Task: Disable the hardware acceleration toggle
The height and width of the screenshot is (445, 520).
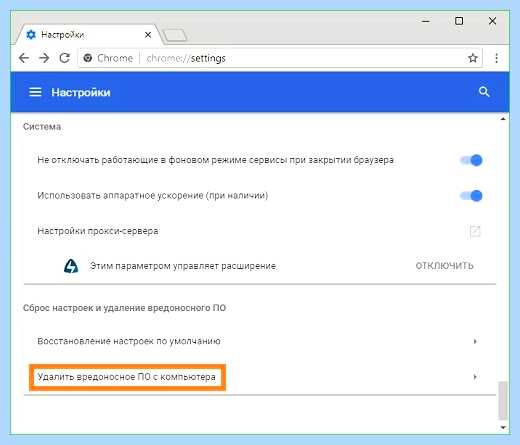Action: [x=471, y=195]
